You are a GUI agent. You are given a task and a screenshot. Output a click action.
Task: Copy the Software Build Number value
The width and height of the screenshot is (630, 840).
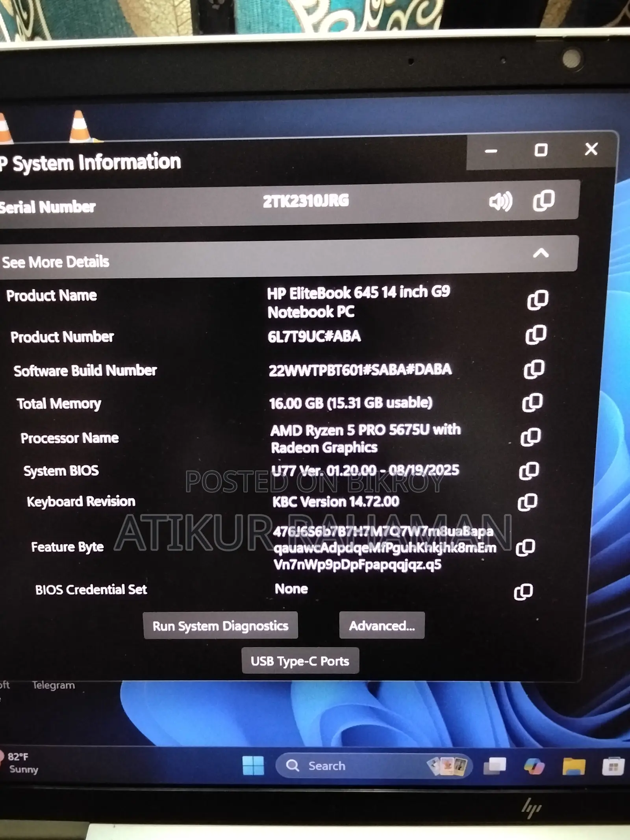[534, 369]
